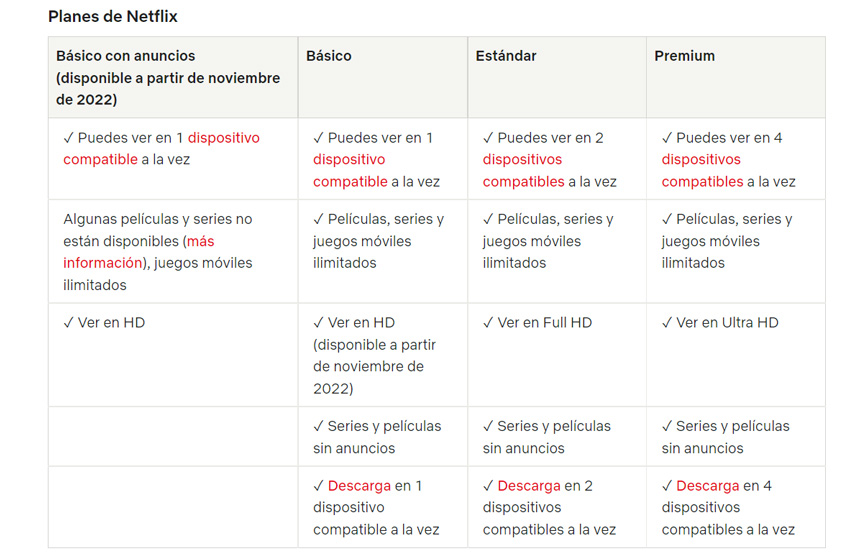This screenshot has height=560, width=860.
Task: Click the 'Algunas películas y series no están disponibles' cell
Action: (173, 252)
